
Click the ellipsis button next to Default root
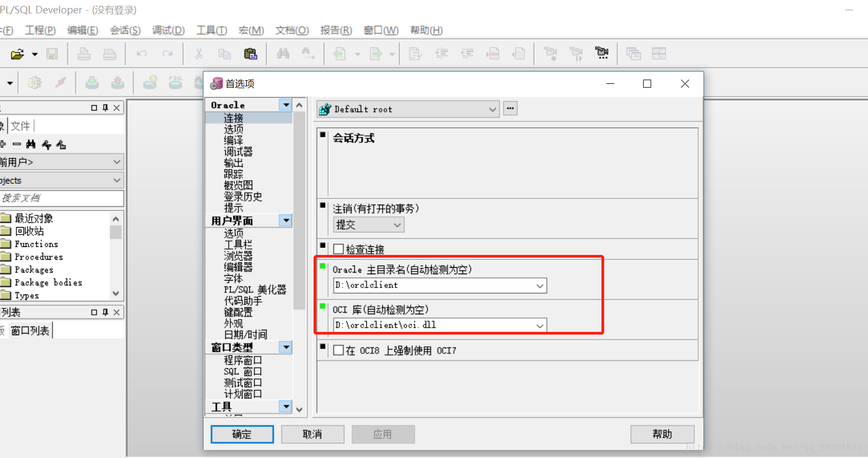coord(511,108)
